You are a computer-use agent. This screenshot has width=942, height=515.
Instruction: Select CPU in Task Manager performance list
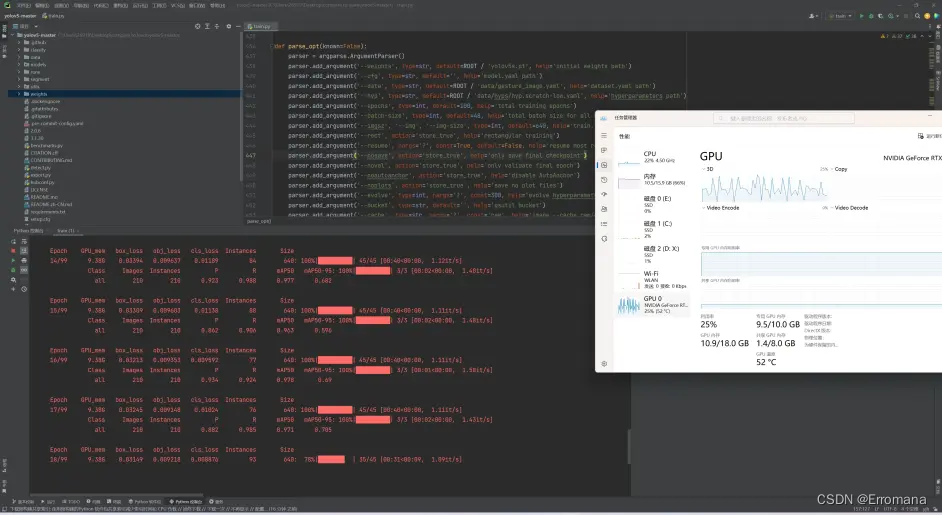click(654, 157)
